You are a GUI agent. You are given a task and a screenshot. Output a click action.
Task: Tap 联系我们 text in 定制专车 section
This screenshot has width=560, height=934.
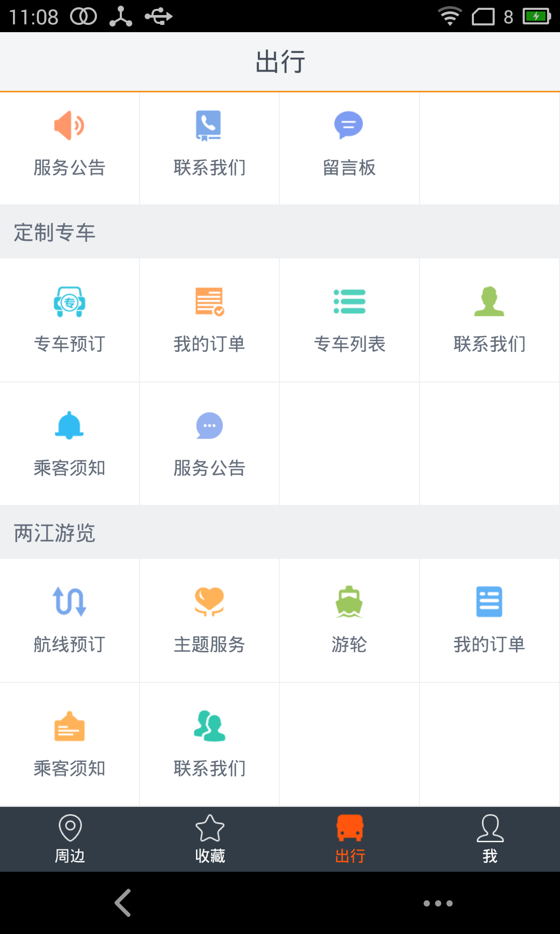click(489, 344)
